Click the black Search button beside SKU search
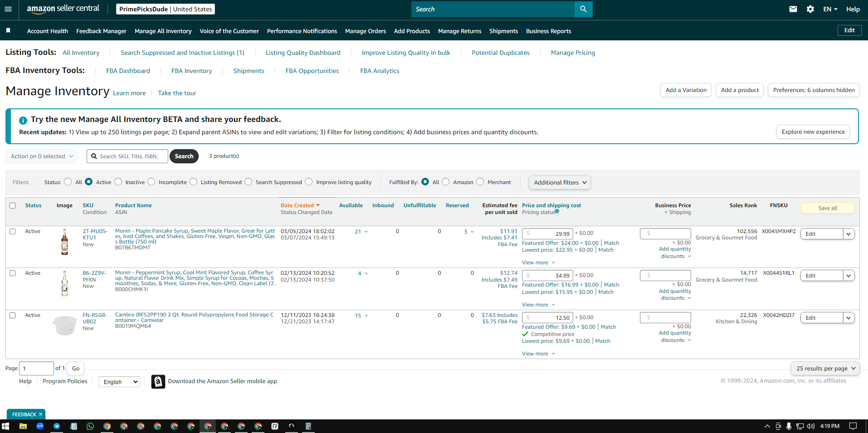 (x=184, y=156)
